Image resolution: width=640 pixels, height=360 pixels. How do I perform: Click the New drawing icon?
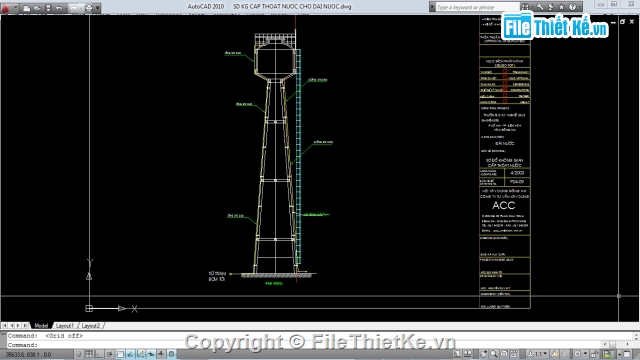click(27, 8)
